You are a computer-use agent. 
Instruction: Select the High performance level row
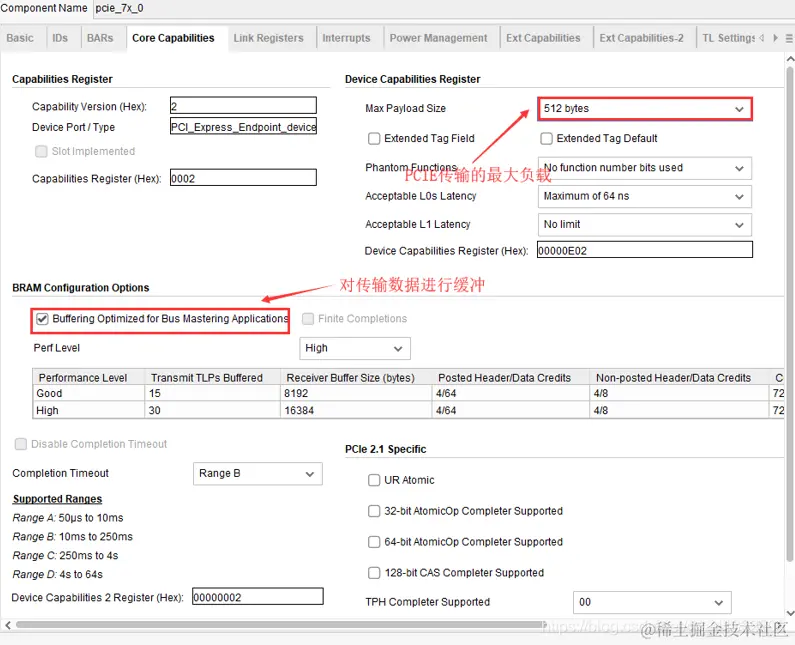tap(409, 411)
